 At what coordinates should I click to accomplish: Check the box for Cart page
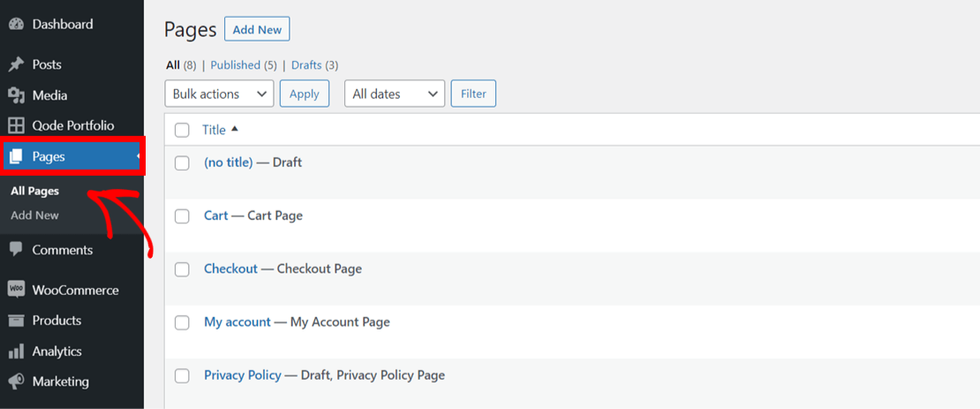click(x=182, y=216)
